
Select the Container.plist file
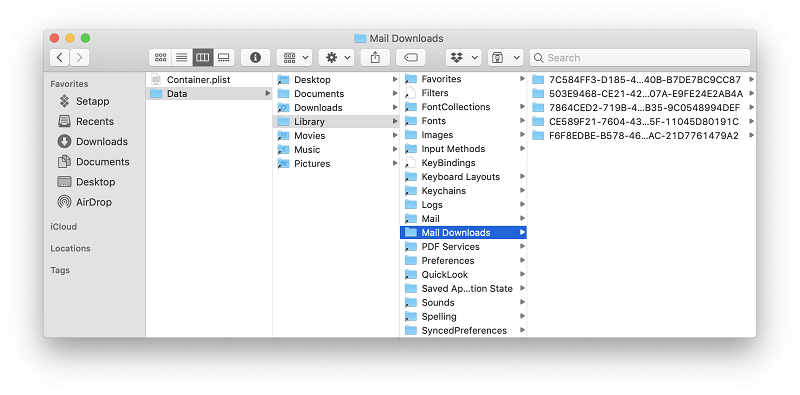click(x=209, y=80)
